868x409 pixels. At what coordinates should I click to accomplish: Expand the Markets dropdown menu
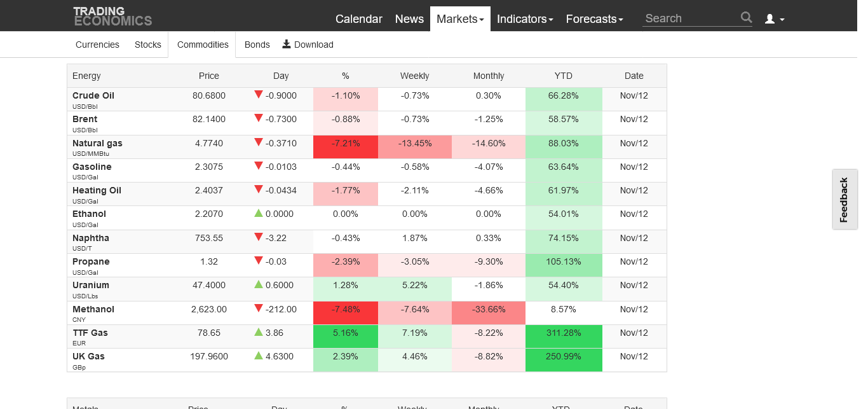[x=460, y=19]
